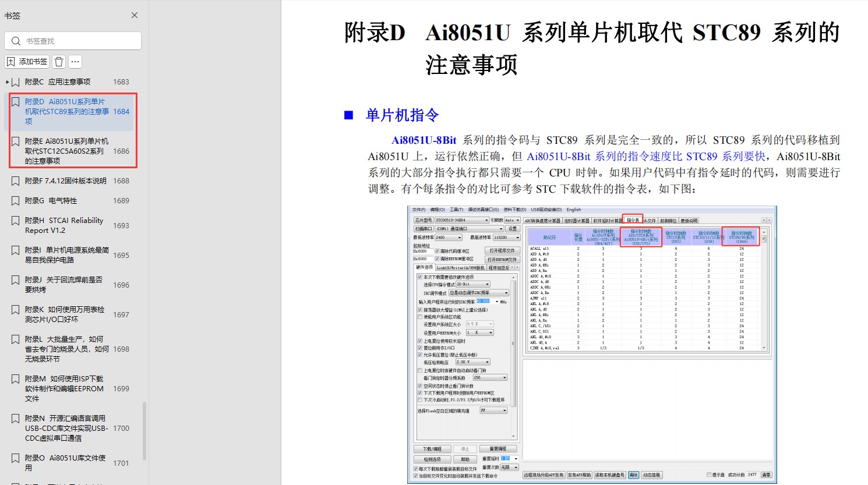The width and height of the screenshot is (868, 485).
Task: Open 附录E 取代STC12C5A60S2 bookmark
Action: pos(66,151)
